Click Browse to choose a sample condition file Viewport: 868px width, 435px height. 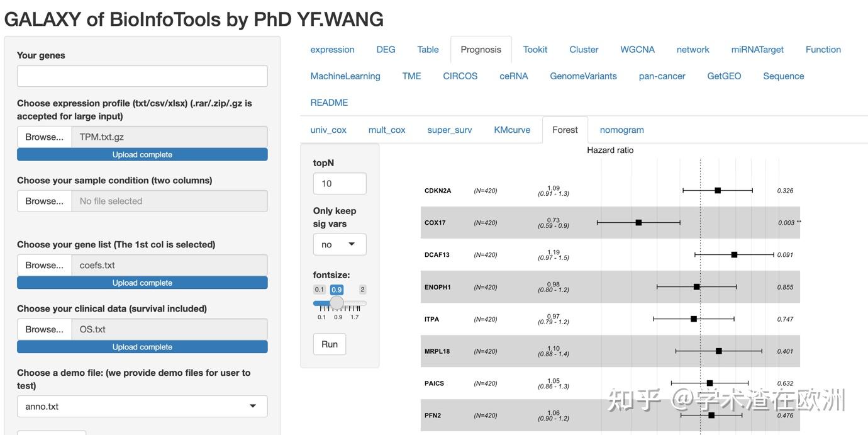44,201
